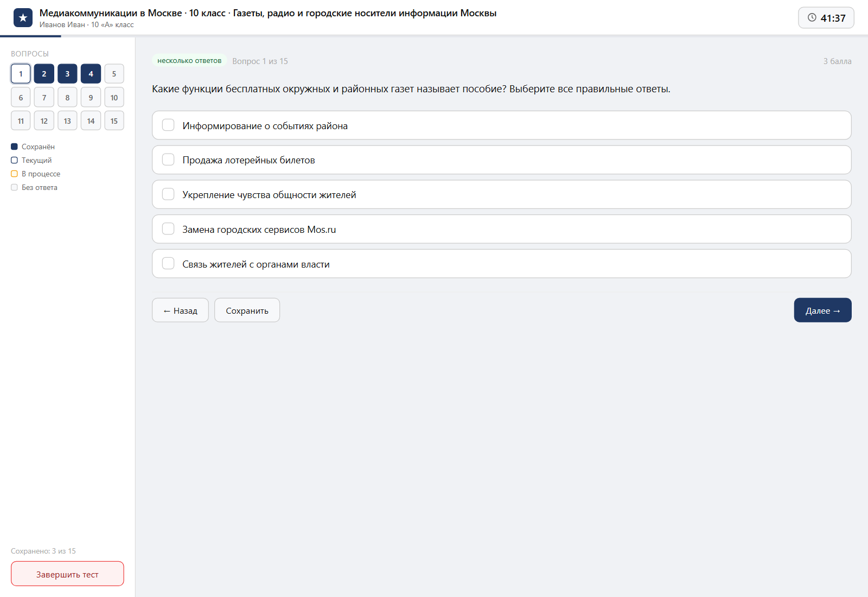Click the 'В процессе' legend entry
The width and height of the screenshot is (868, 597).
(36, 174)
